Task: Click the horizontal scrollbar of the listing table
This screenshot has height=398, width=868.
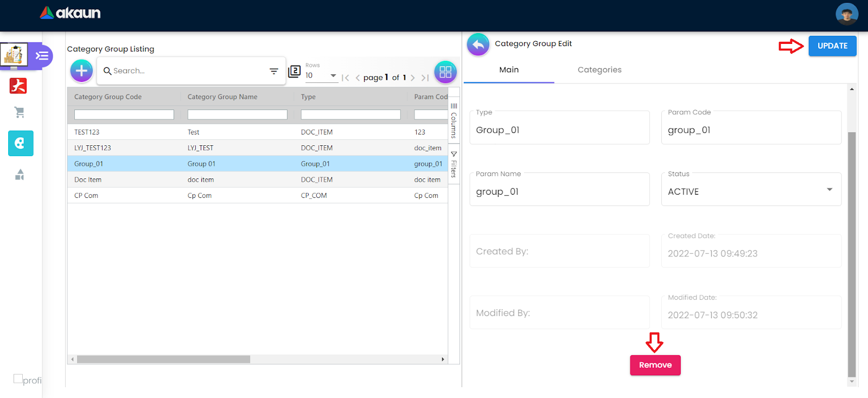Action: click(163, 360)
